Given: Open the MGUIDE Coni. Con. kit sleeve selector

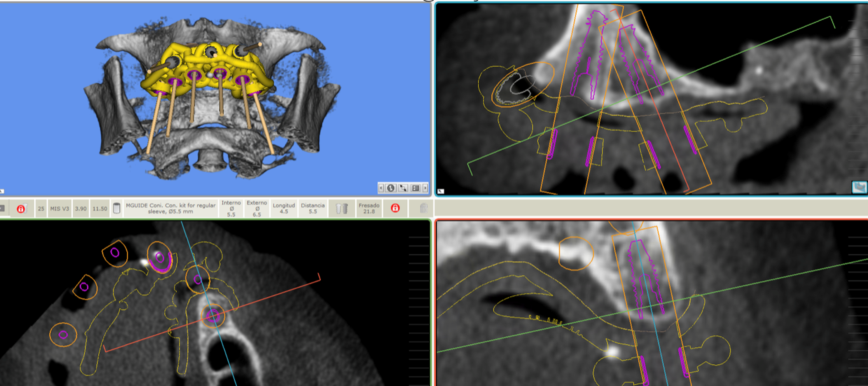Looking at the screenshot, I should coord(171,208).
